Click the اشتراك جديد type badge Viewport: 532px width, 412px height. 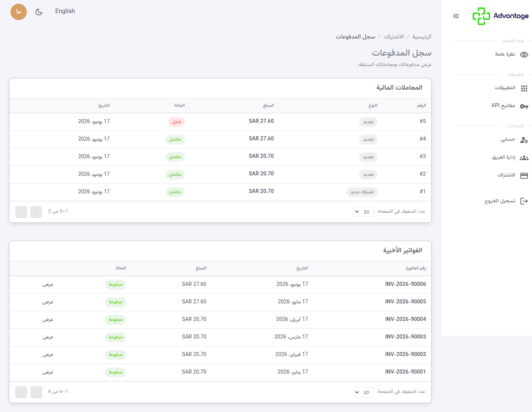(x=362, y=192)
